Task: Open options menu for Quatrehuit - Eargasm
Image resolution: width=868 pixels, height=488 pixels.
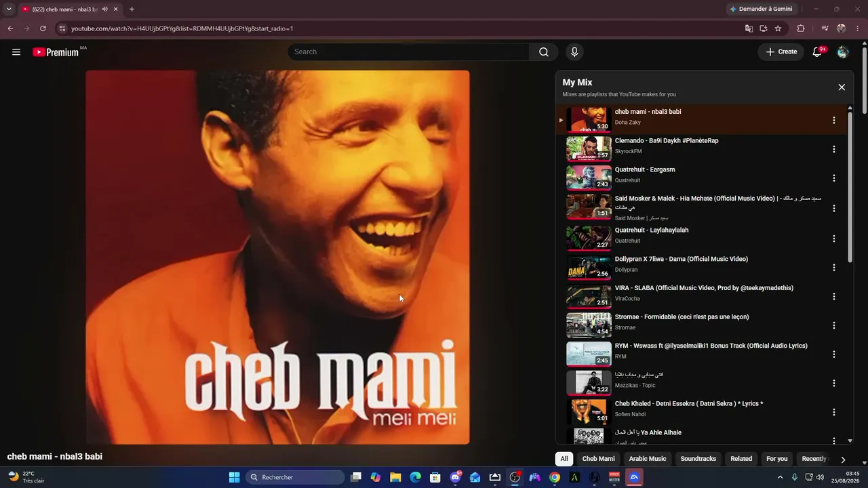Action: click(x=834, y=178)
